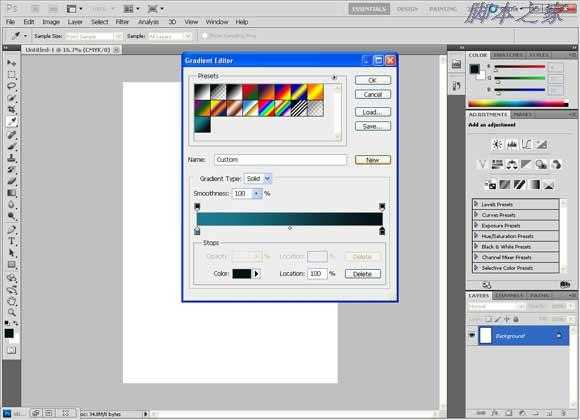Select the Eyedropper tool
The height and width of the screenshot is (420, 580).
(x=11, y=121)
